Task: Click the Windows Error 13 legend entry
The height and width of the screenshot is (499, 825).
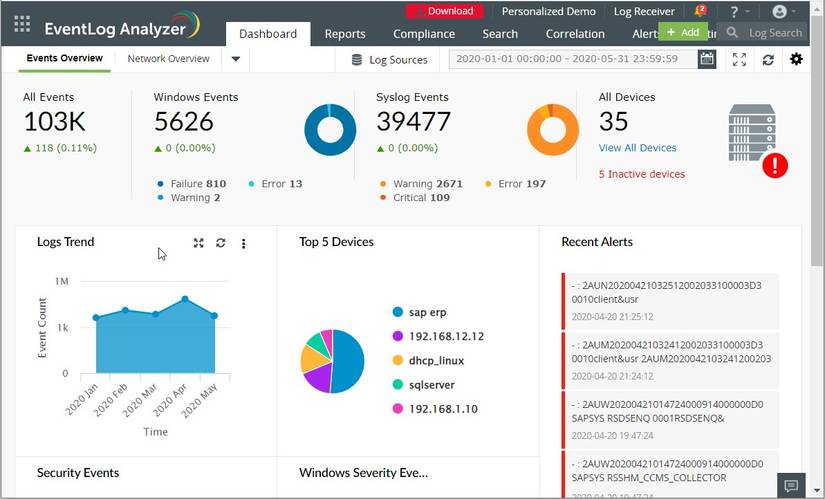Action: [x=276, y=184]
